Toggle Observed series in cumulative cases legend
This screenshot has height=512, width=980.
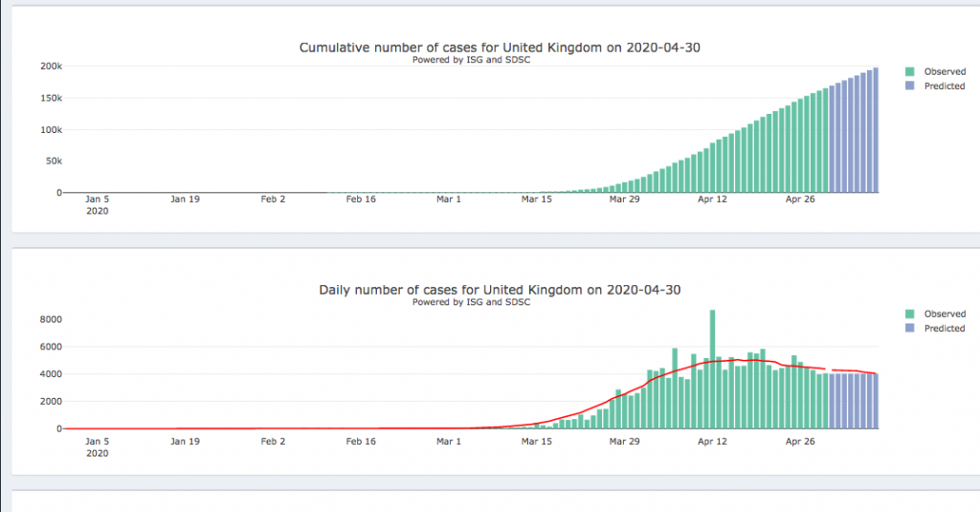944,72
